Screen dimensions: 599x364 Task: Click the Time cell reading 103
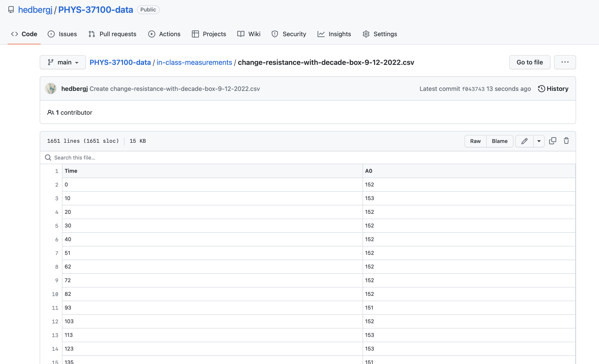212,321
